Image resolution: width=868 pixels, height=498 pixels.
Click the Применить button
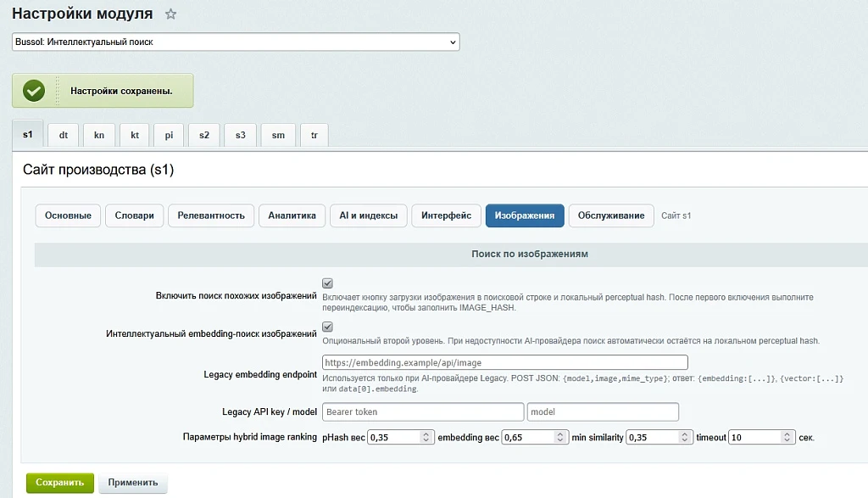point(133,483)
